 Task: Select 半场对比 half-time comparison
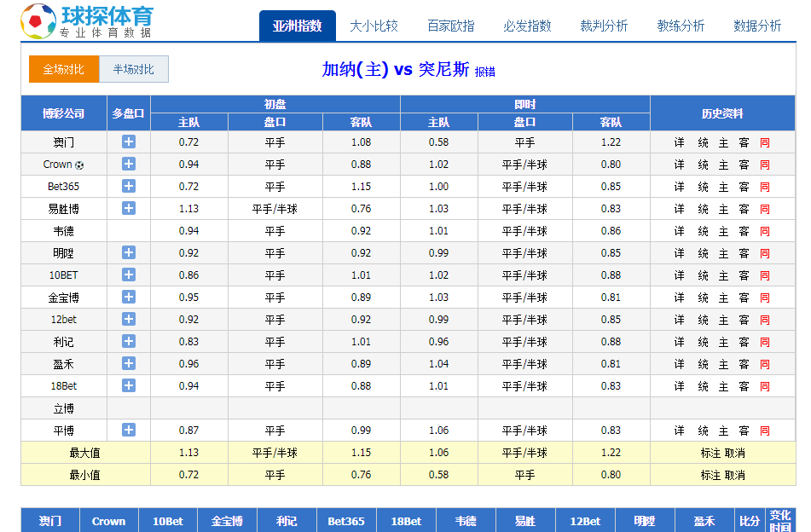[x=133, y=69]
